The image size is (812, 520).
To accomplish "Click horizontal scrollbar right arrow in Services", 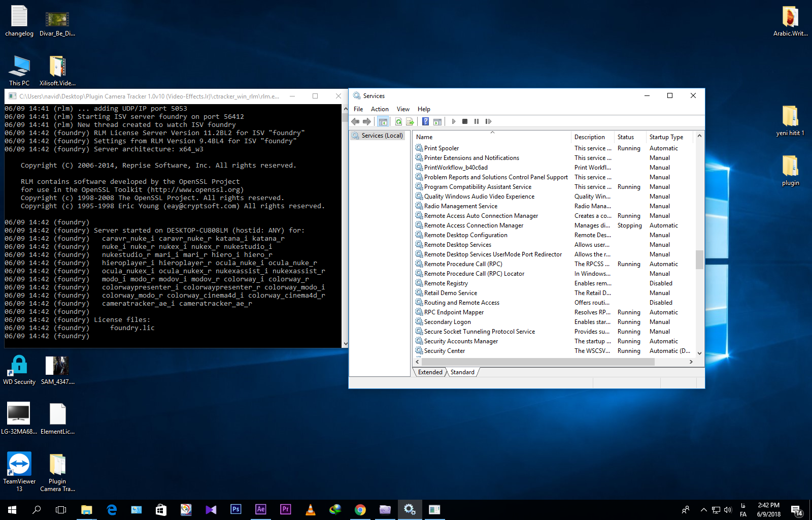I will click(x=691, y=362).
